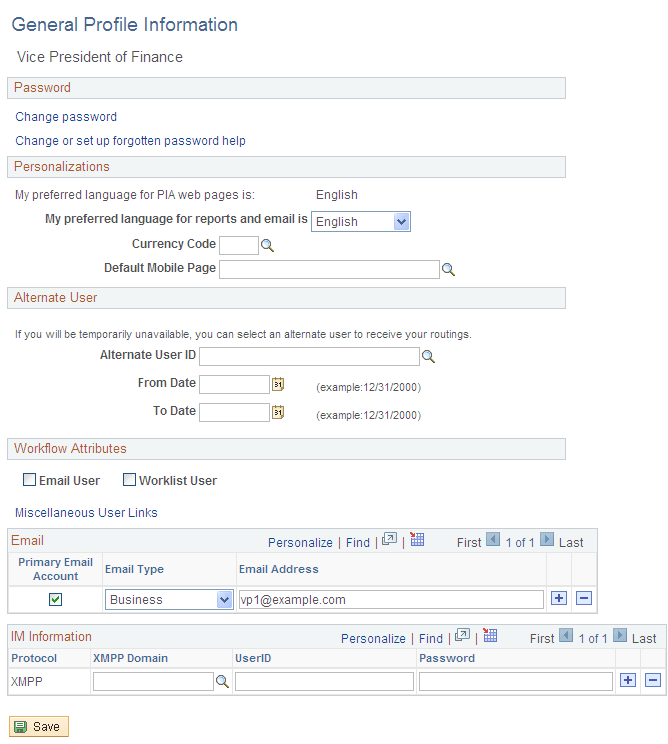Click the Change password link
The height and width of the screenshot is (744, 668).
66,117
